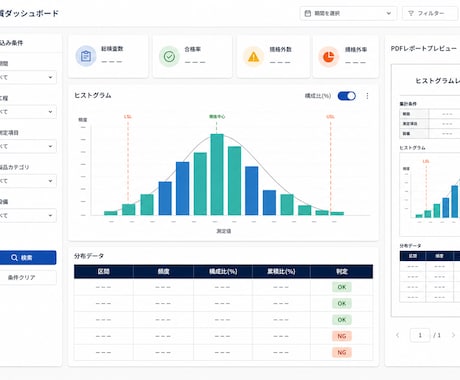Viewport: 460px width, 380px height.
Task: Click the tallest center histogram bar
Action: (217, 175)
